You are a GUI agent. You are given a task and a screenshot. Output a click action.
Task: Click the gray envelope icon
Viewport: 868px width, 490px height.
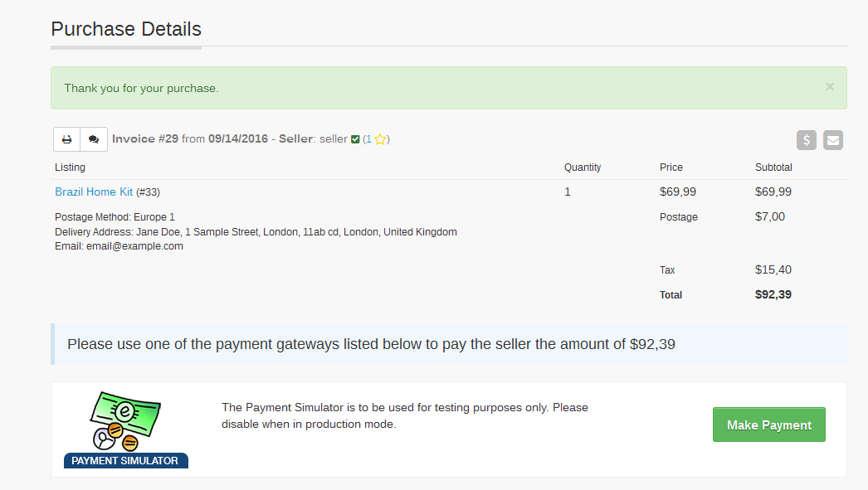833,140
